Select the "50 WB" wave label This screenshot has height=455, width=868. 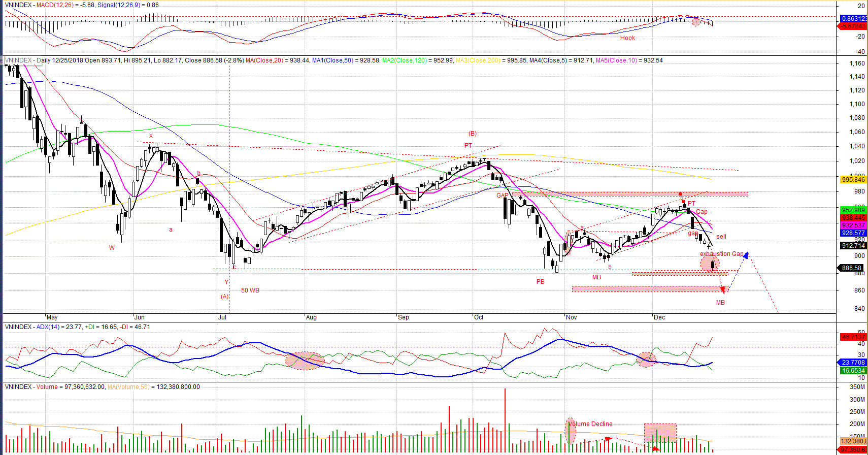point(250,290)
